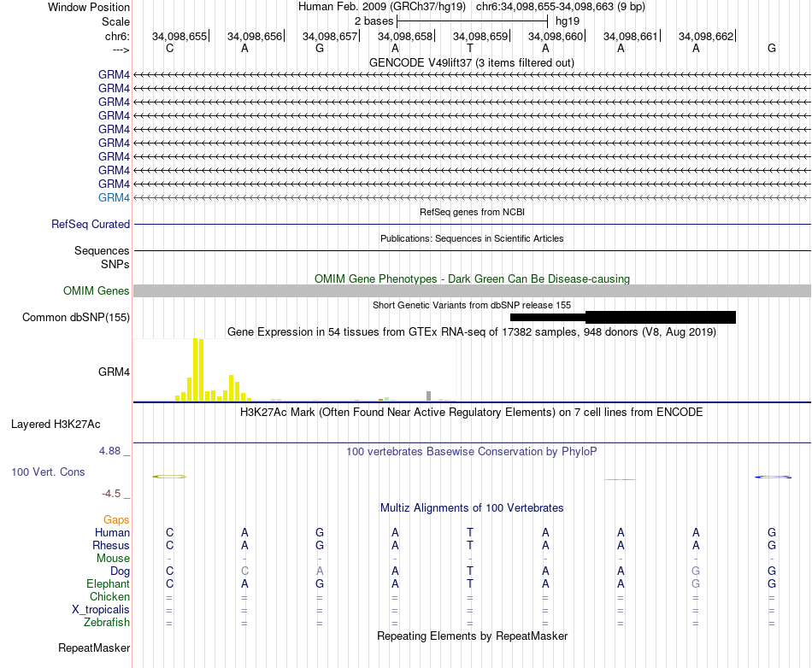Open the GTEx Gene Expression track title

(x=472, y=331)
